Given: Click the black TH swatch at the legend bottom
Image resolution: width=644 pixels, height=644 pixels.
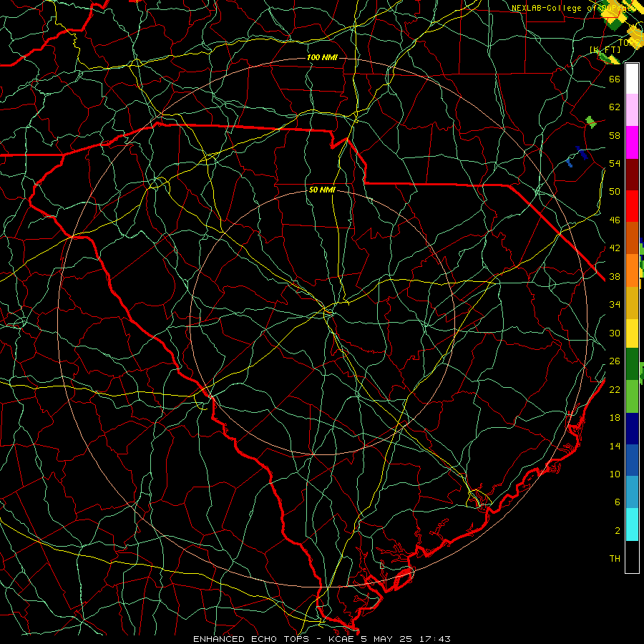Looking at the screenshot, I should [632, 557].
